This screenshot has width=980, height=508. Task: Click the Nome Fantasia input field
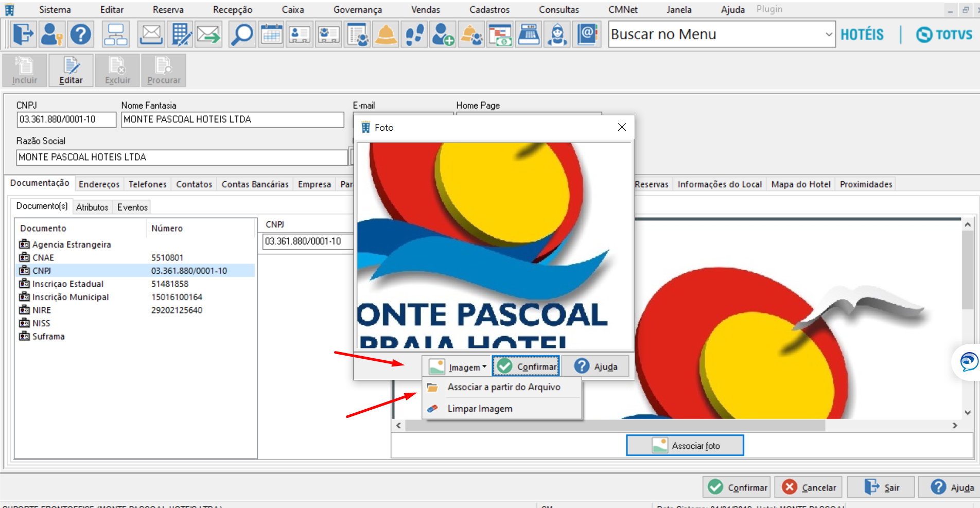click(233, 119)
